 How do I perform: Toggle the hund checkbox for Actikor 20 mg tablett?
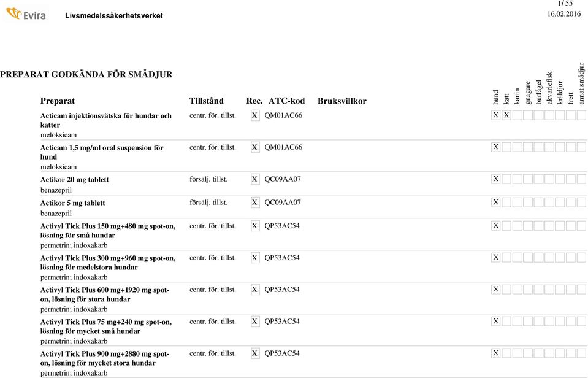pos(496,179)
